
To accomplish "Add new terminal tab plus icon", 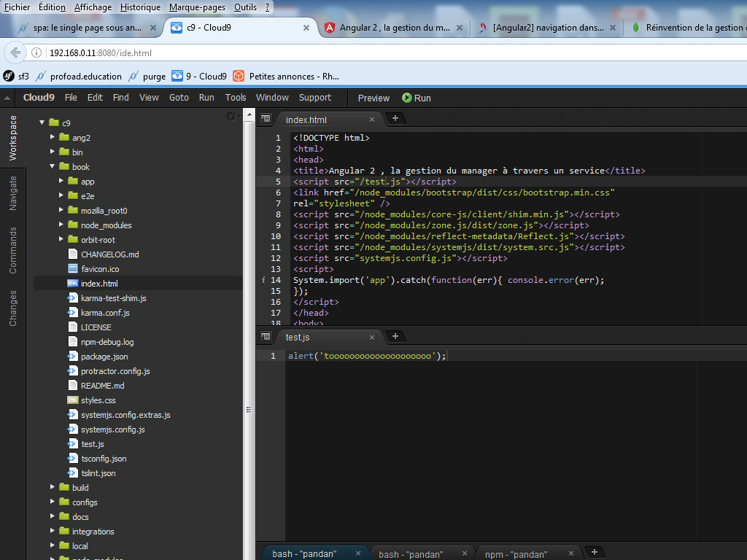I will pos(594,552).
